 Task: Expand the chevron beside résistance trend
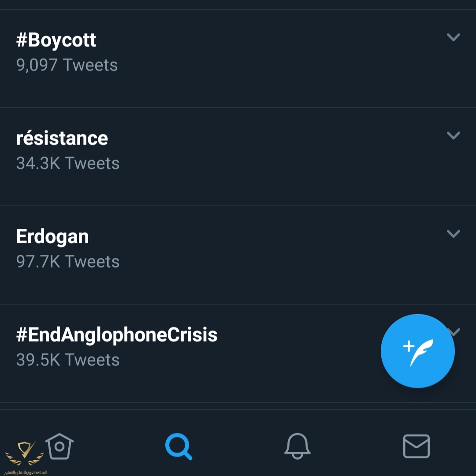point(453,135)
